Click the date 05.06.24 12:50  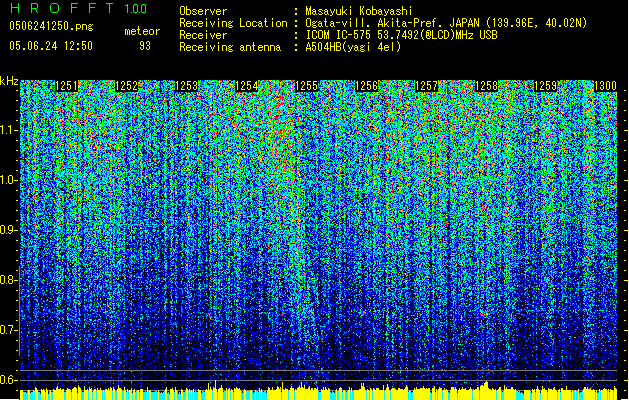[x=50, y=46]
